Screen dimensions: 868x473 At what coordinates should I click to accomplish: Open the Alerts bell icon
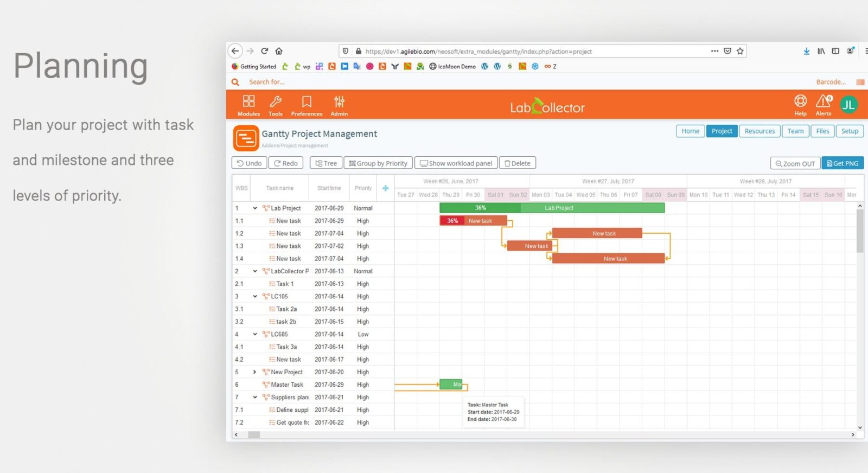pyautogui.click(x=824, y=101)
